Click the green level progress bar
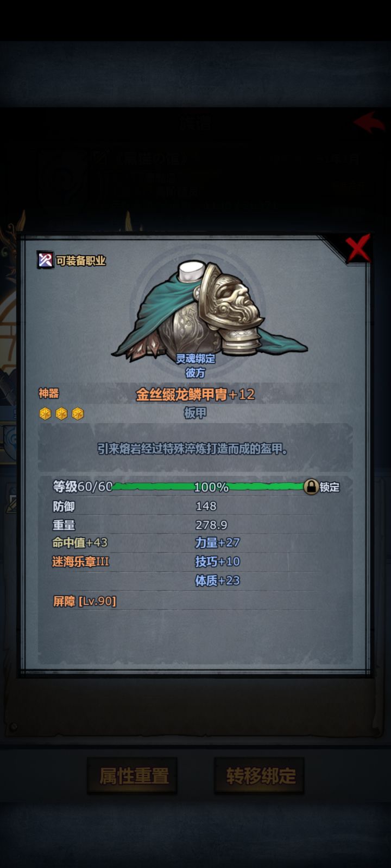This screenshot has height=868, width=391. tap(209, 487)
